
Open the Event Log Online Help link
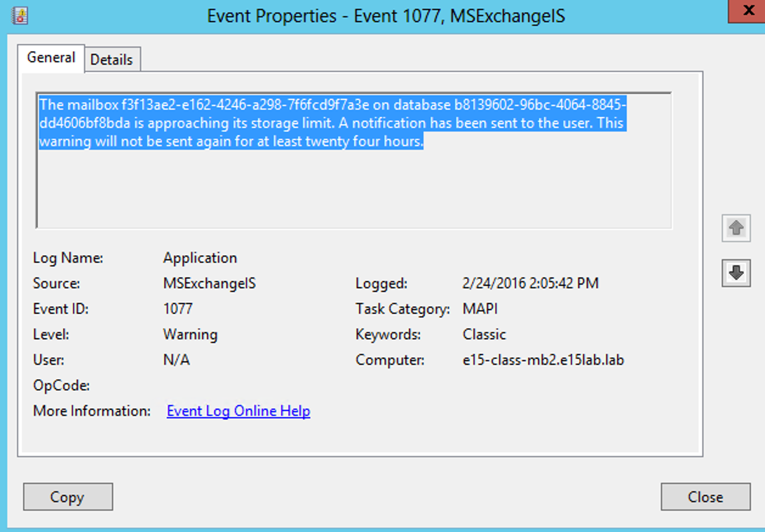click(x=238, y=411)
